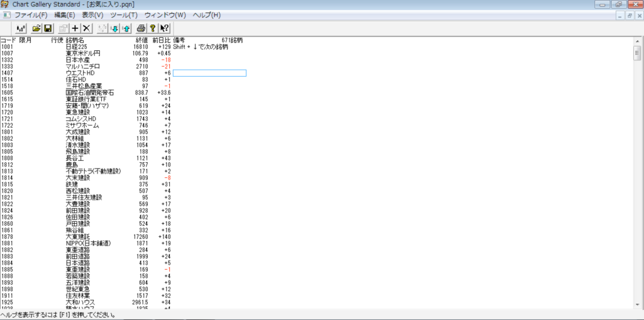Click the scrollbar up arrow
Screen dimensions: 644x320
click(x=638, y=41)
